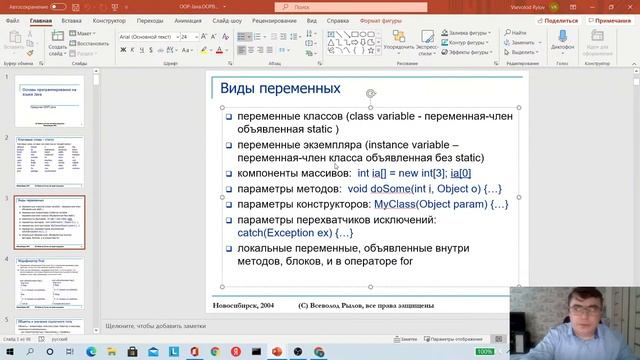Image resolution: width=640 pixels, height=360 pixels.
Task: Click in the Поиск search box
Action: point(351,7)
